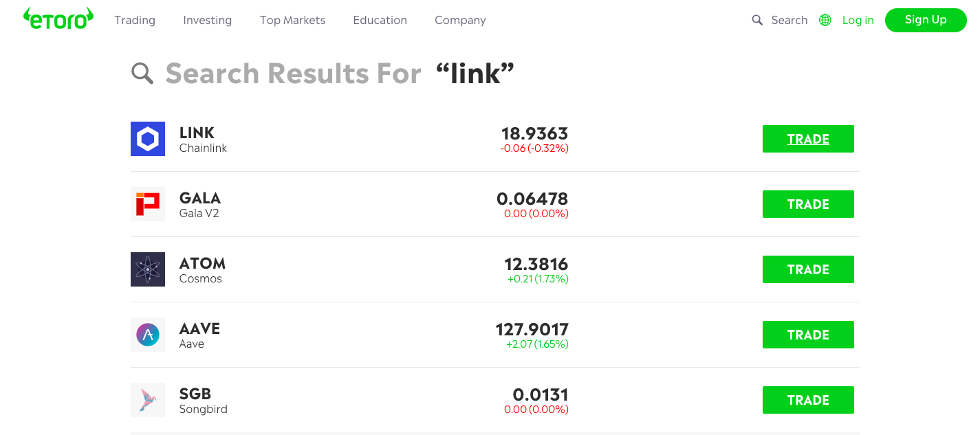Click the Aave asset logo
The height and width of the screenshot is (435, 980).
point(148,335)
